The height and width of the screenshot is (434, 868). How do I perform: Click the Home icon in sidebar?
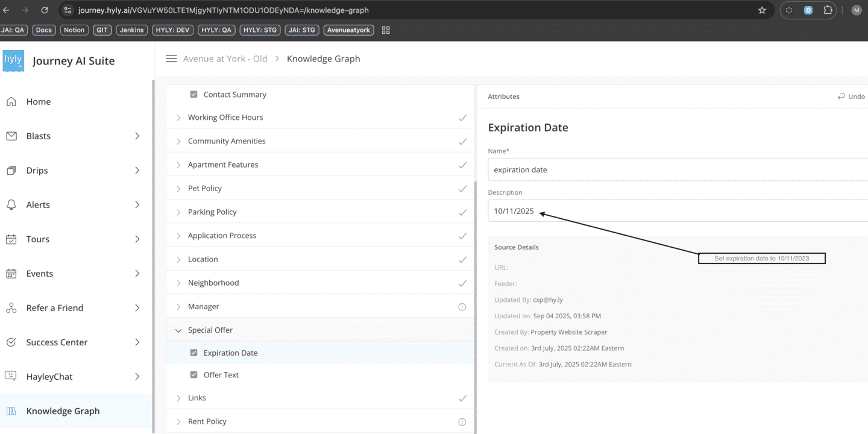(11, 102)
